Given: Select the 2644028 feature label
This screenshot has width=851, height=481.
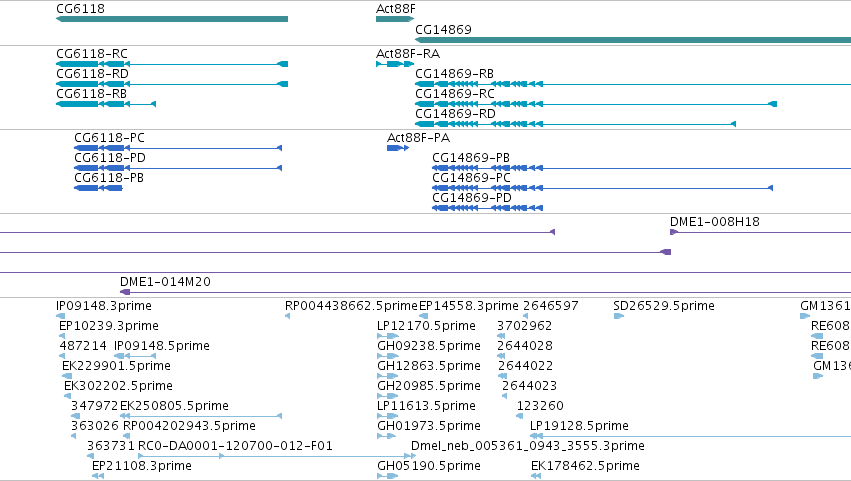Looking at the screenshot, I should point(525,346).
